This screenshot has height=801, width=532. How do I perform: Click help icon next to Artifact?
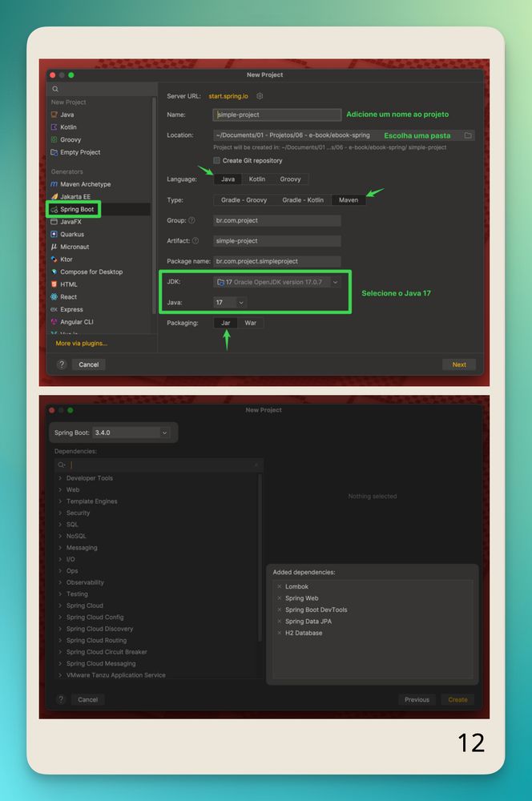[195, 240]
